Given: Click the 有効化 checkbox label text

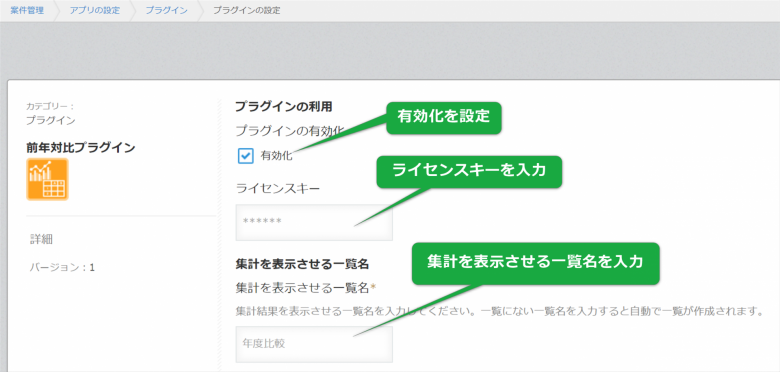Looking at the screenshot, I should (277, 156).
